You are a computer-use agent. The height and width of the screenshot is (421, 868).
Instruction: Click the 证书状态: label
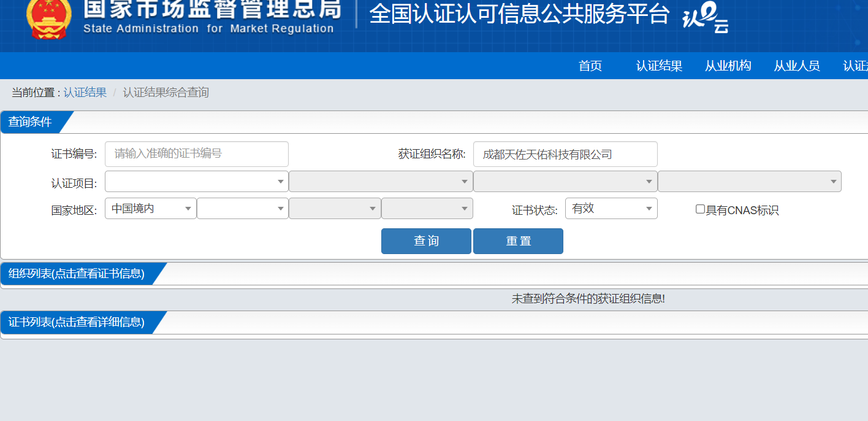pos(535,210)
